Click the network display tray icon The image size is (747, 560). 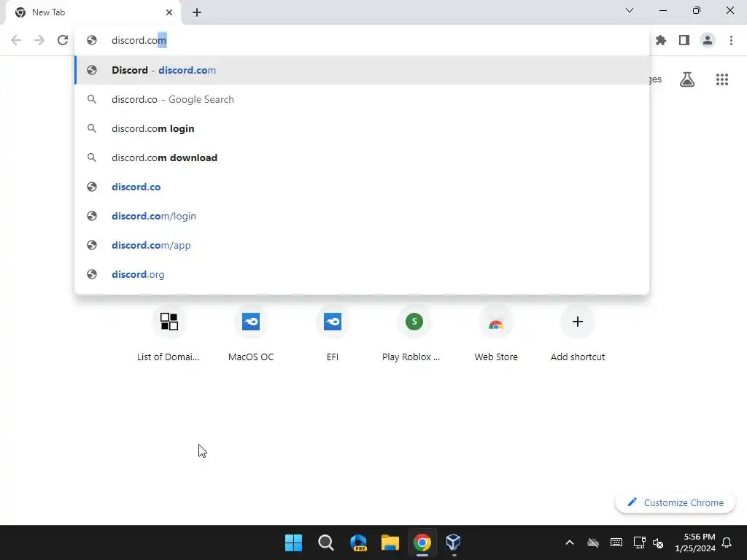pyautogui.click(x=639, y=542)
